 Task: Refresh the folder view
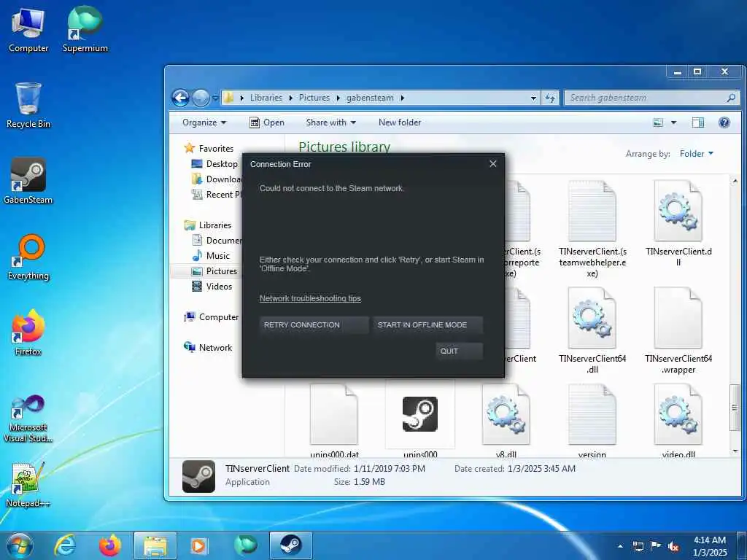pyautogui.click(x=550, y=98)
